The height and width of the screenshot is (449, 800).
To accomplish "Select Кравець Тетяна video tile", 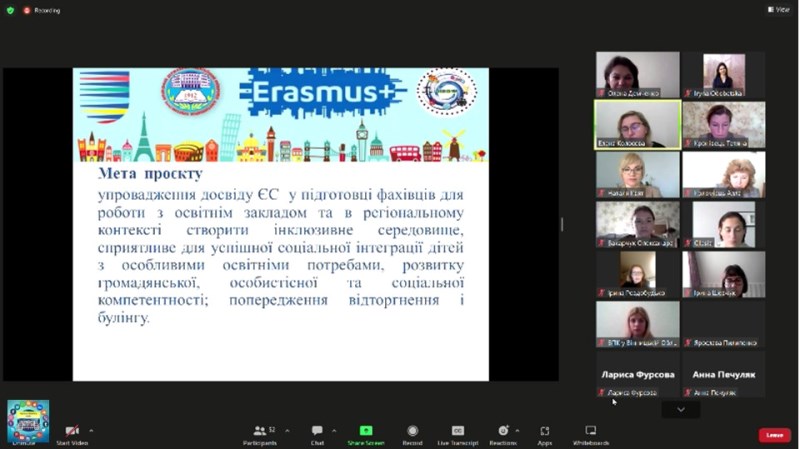I will click(x=724, y=124).
